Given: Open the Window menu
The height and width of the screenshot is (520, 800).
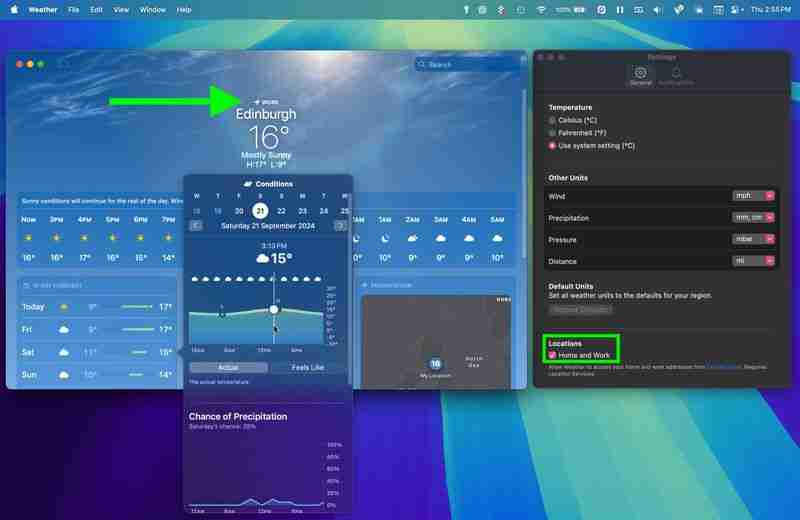Looking at the screenshot, I should tap(153, 10).
